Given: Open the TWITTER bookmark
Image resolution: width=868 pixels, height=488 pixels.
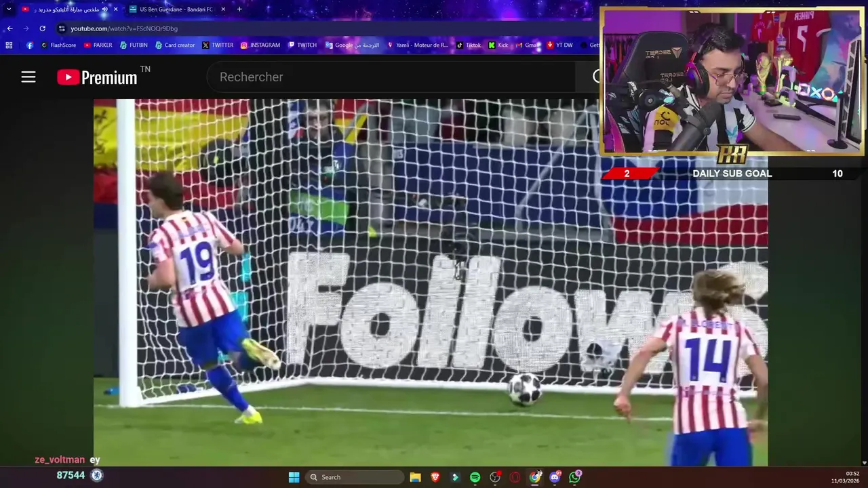Looking at the screenshot, I should (x=218, y=45).
